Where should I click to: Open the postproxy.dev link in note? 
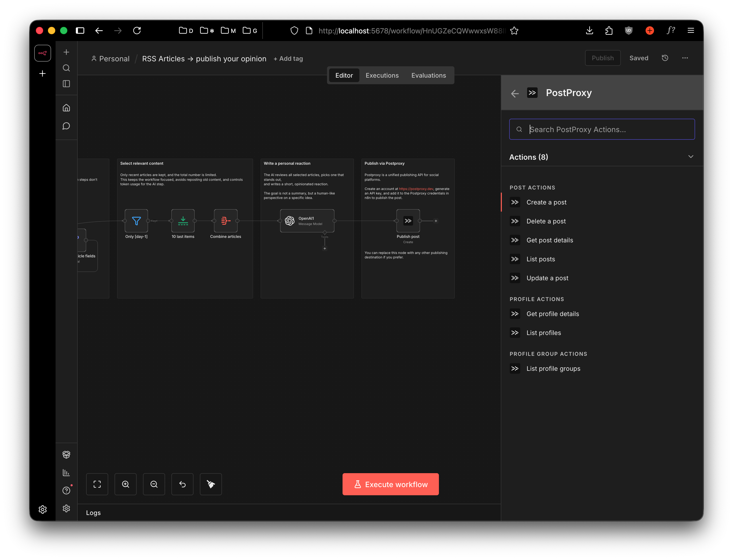pos(416,189)
